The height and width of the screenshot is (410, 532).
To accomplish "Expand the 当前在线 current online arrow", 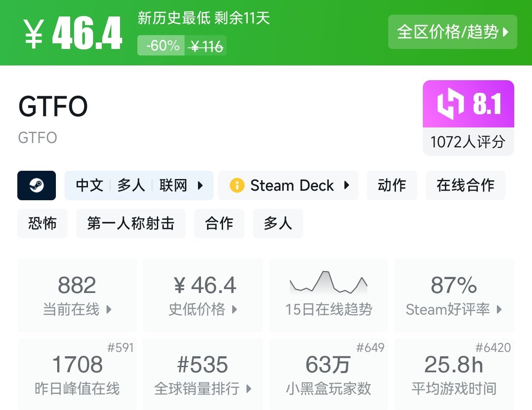I will click(x=109, y=309).
